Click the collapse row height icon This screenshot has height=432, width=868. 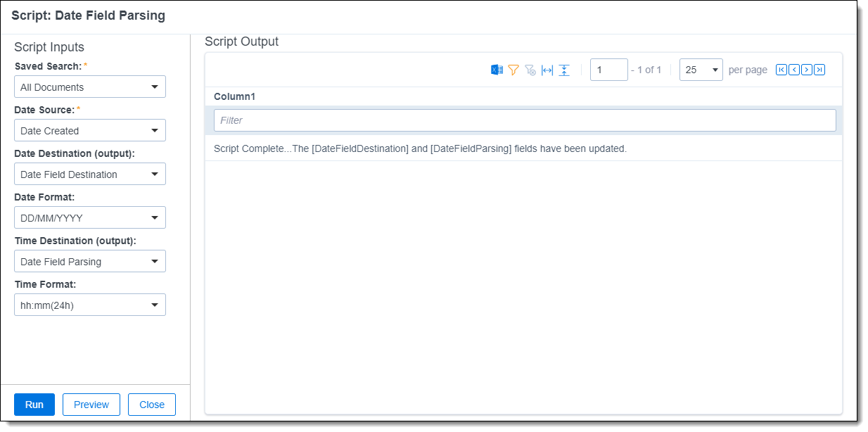click(564, 70)
